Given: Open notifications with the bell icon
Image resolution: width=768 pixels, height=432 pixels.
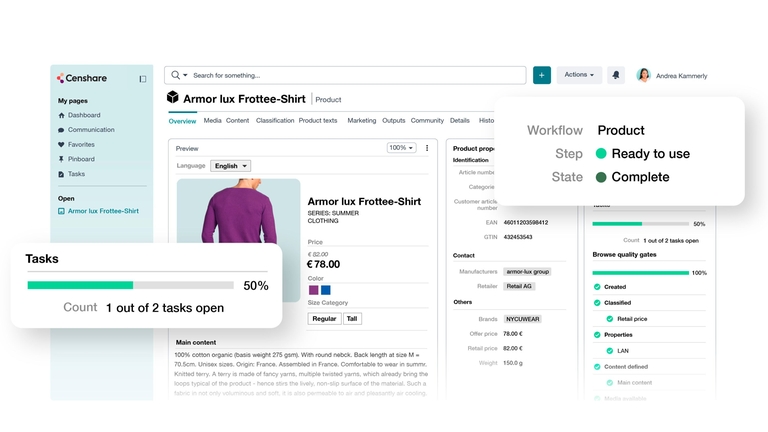Looking at the screenshot, I should (x=616, y=75).
